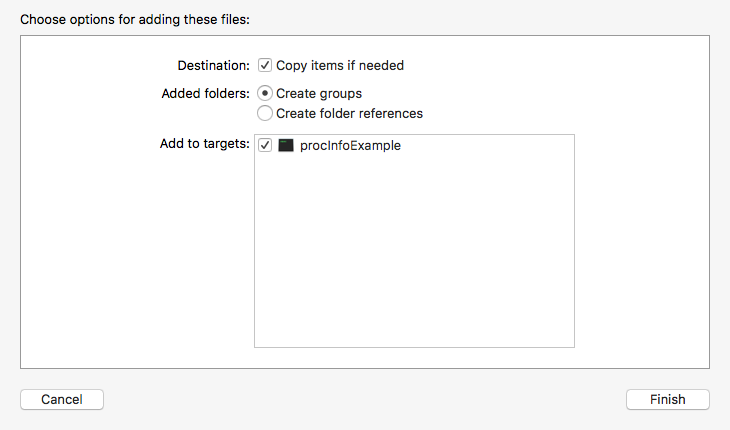Click the Destination label
730x430 pixels.
pos(213,65)
